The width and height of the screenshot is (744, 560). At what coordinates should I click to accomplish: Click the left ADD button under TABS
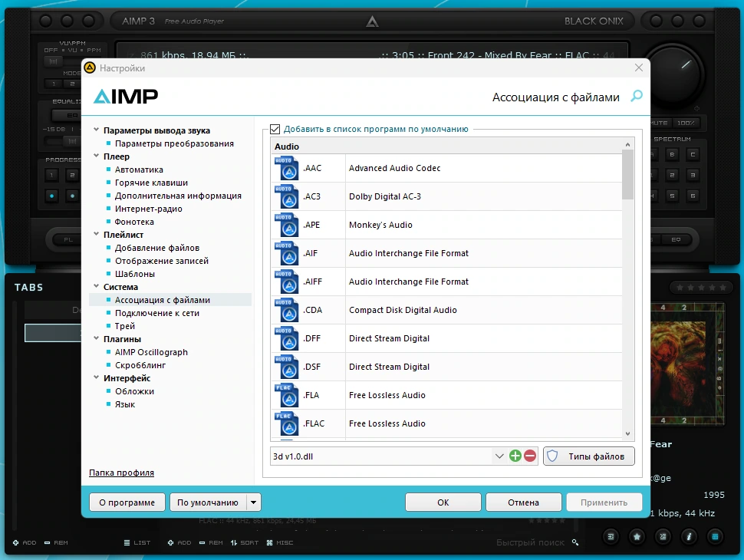click(25, 542)
